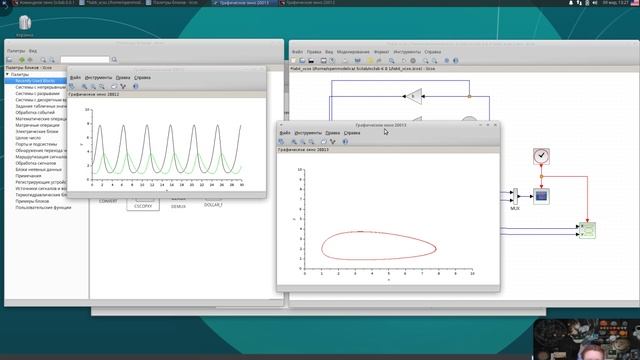Viewport: 640px width, 360px height.
Task: Open Правка menu in window 20013
Action: click(x=332, y=133)
